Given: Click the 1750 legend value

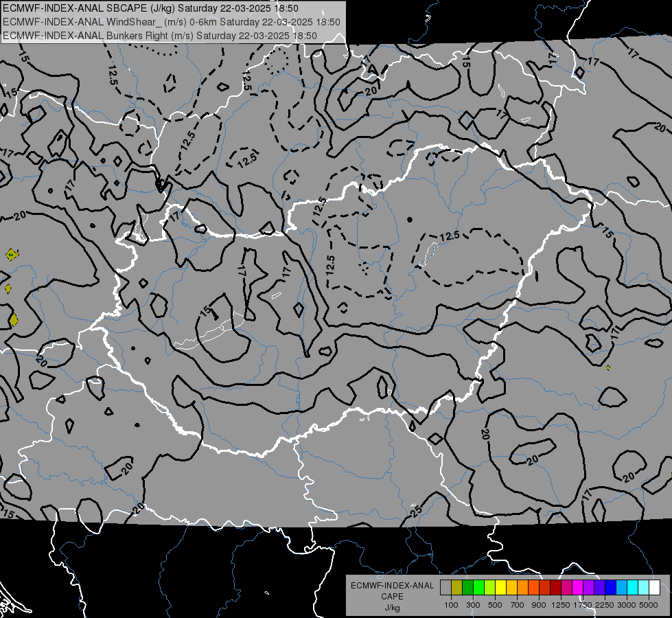Looking at the screenshot, I should point(583,605).
